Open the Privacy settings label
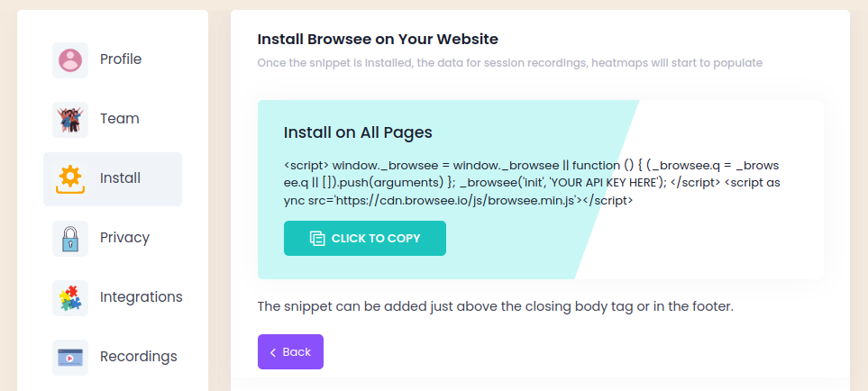The width and height of the screenshot is (868, 391). (x=124, y=238)
